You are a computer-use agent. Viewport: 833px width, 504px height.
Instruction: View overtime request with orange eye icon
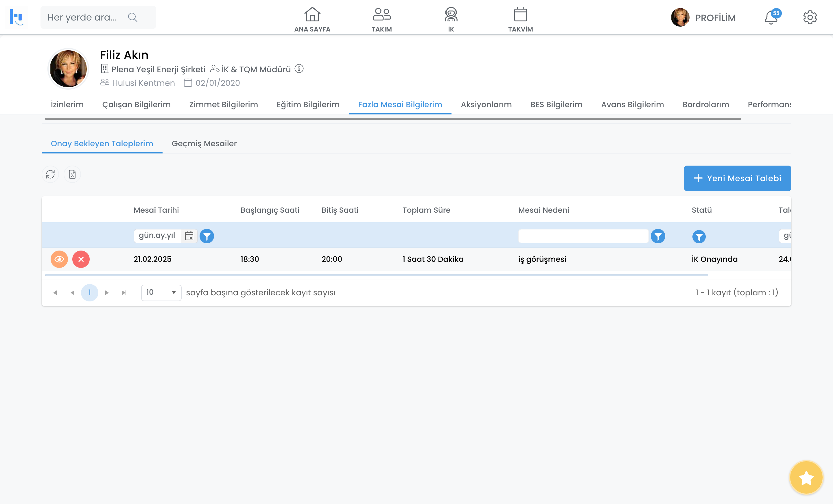59,259
